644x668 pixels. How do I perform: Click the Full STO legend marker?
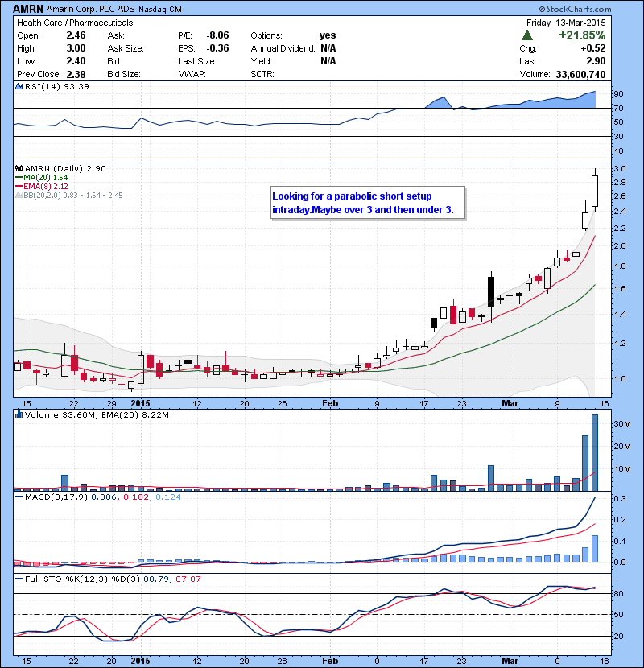pyautogui.click(x=18, y=578)
